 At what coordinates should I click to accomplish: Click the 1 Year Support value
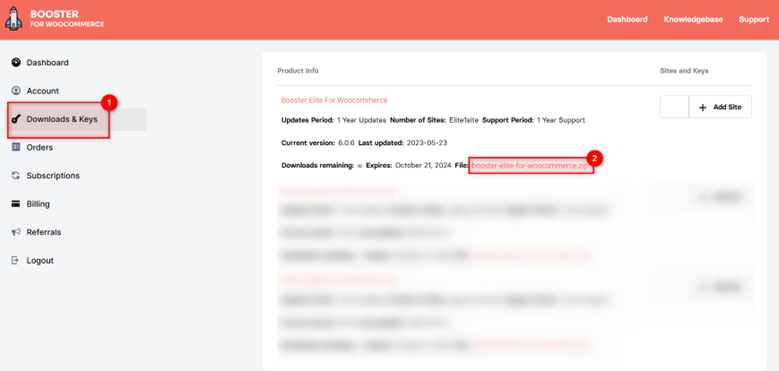pos(560,120)
